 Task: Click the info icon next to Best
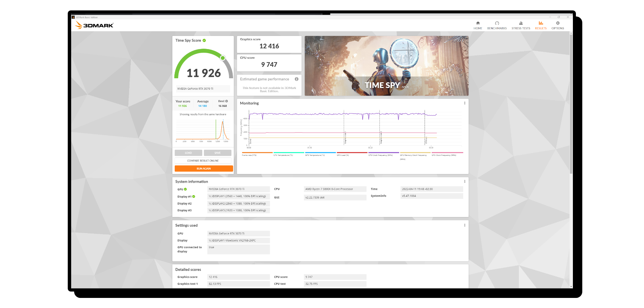(x=226, y=101)
